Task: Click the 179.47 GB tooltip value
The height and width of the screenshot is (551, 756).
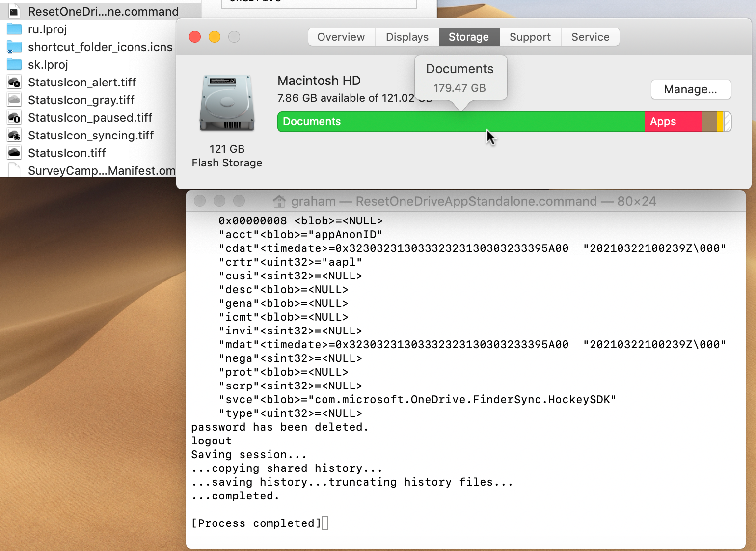Action: tap(459, 88)
